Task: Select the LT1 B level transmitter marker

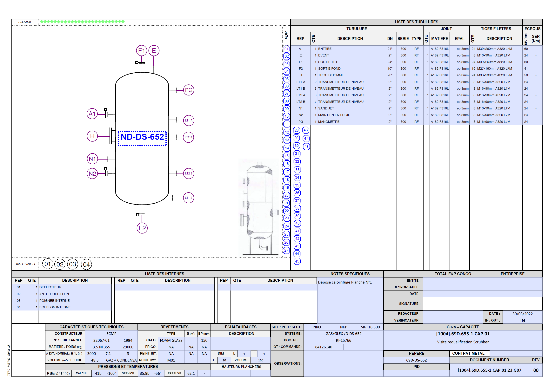Action: [188, 198]
